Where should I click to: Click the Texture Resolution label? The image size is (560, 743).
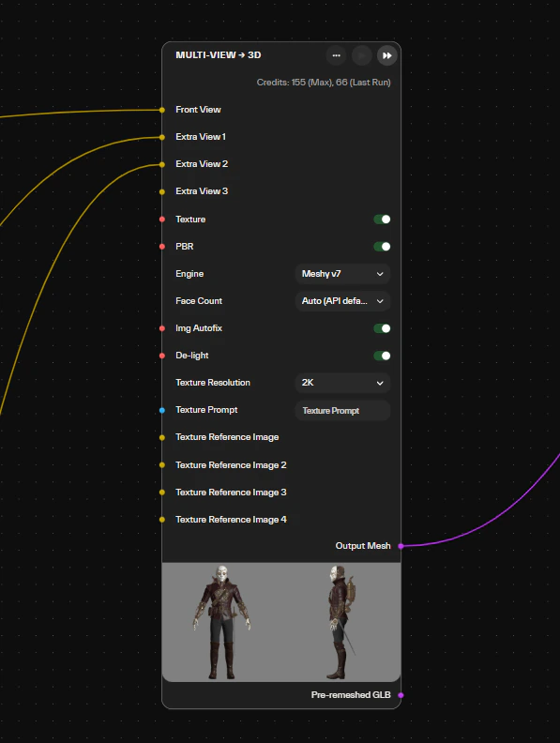(213, 383)
